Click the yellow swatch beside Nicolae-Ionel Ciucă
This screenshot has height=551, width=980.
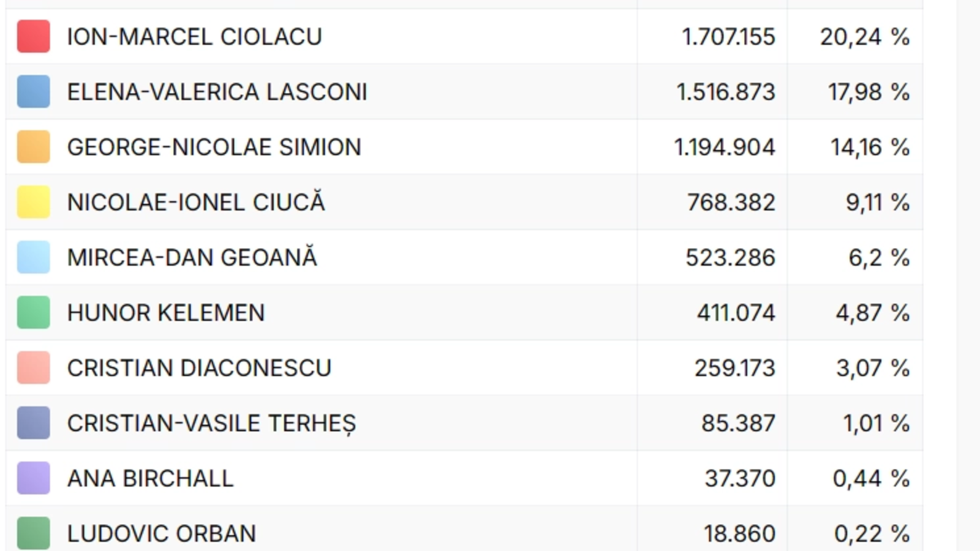click(x=34, y=202)
